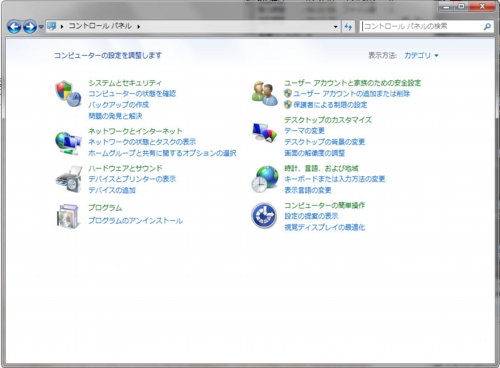The height and width of the screenshot is (368, 500).
Task: Open the recent pages dropdown arrow
Action: tap(41, 27)
